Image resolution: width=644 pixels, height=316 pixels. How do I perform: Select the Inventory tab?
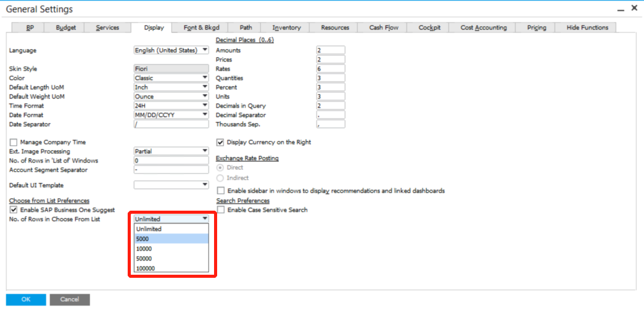(x=286, y=27)
